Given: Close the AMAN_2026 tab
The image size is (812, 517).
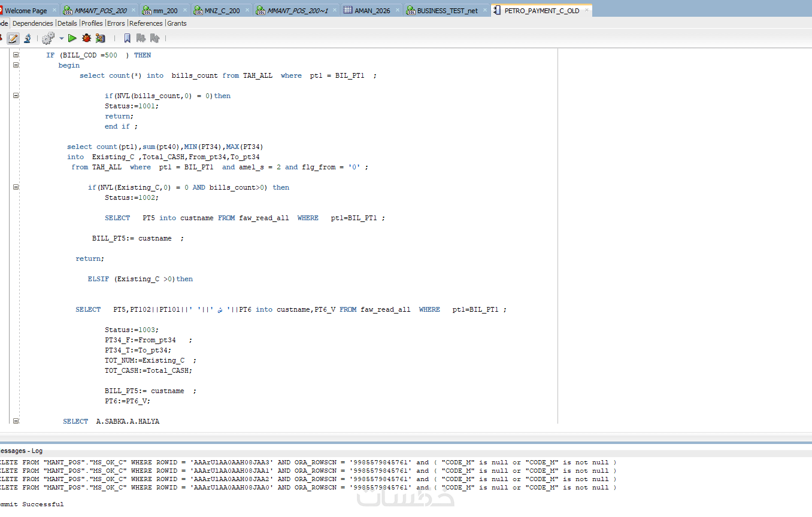Looking at the screenshot, I should pos(398,10).
